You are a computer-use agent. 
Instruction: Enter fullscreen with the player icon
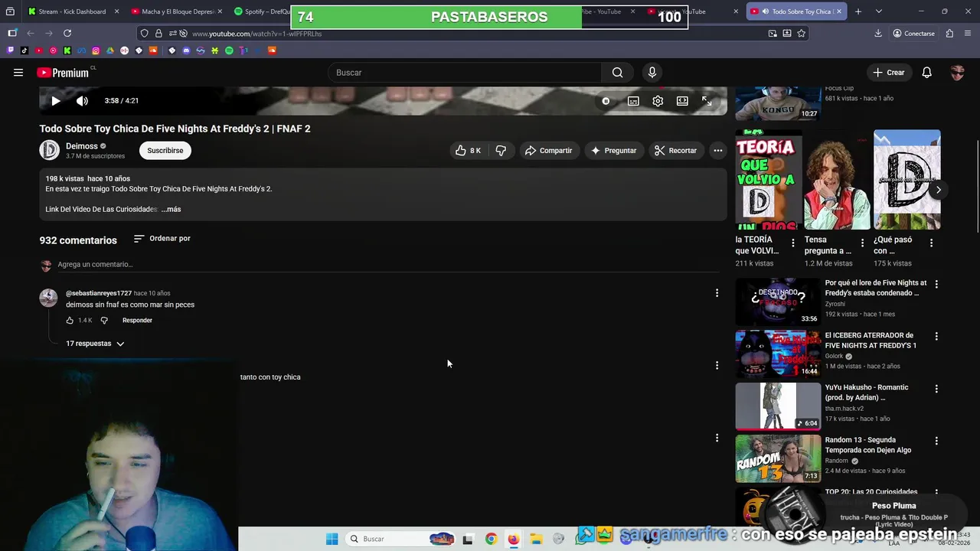tap(707, 101)
